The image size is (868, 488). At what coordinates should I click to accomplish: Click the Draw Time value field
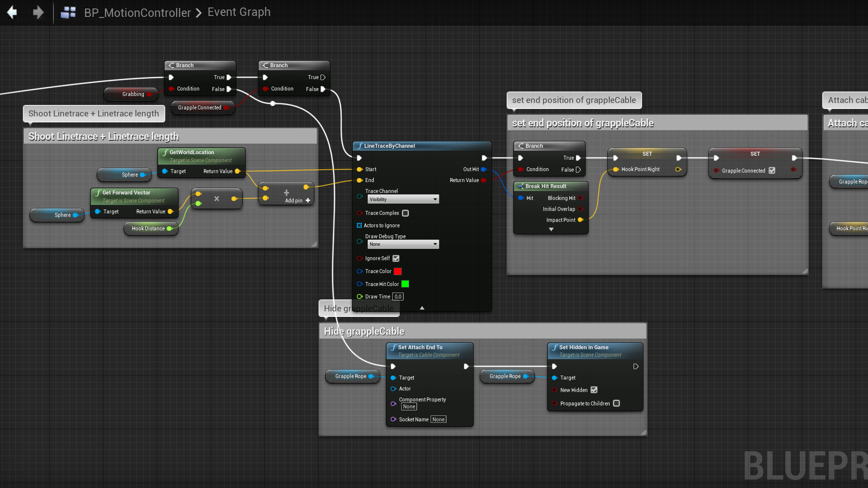click(398, 296)
